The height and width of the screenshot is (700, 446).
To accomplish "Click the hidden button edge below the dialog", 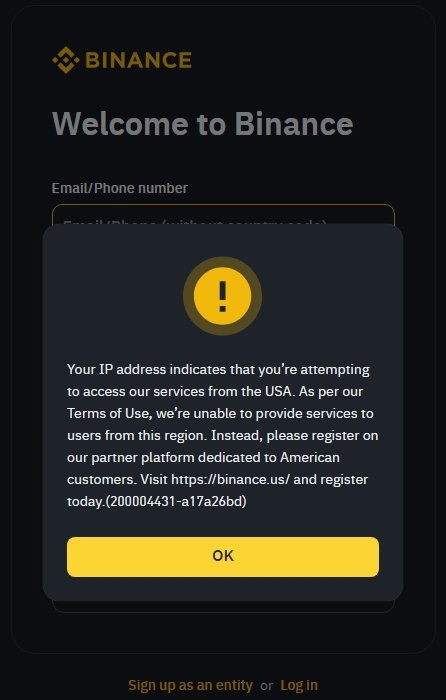I will tap(223, 607).
